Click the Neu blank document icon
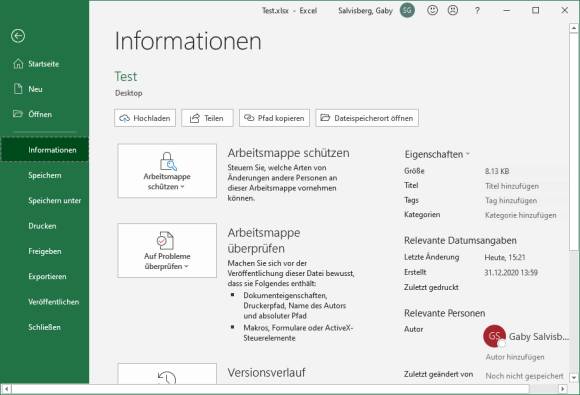The width and height of the screenshot is (580, 395). pos(18,89)
